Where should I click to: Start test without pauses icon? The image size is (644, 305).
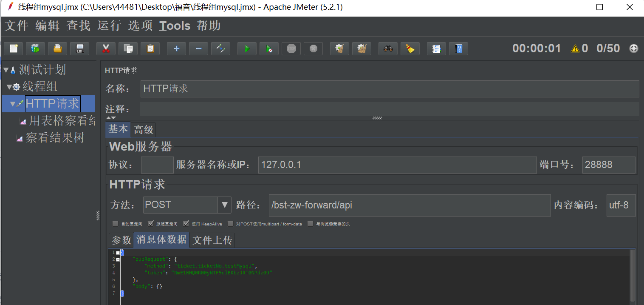click(x=269, y=48)
